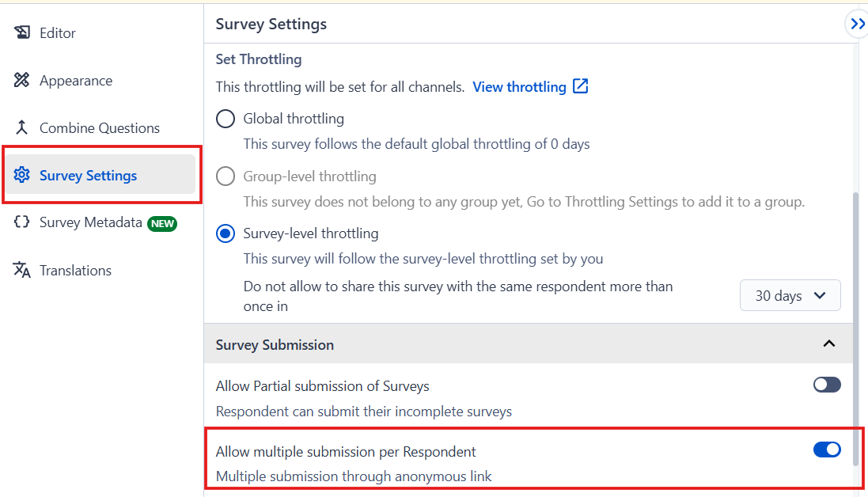
Task: Collapse the Survey Submission section chevron
Action: coord(828,343)
